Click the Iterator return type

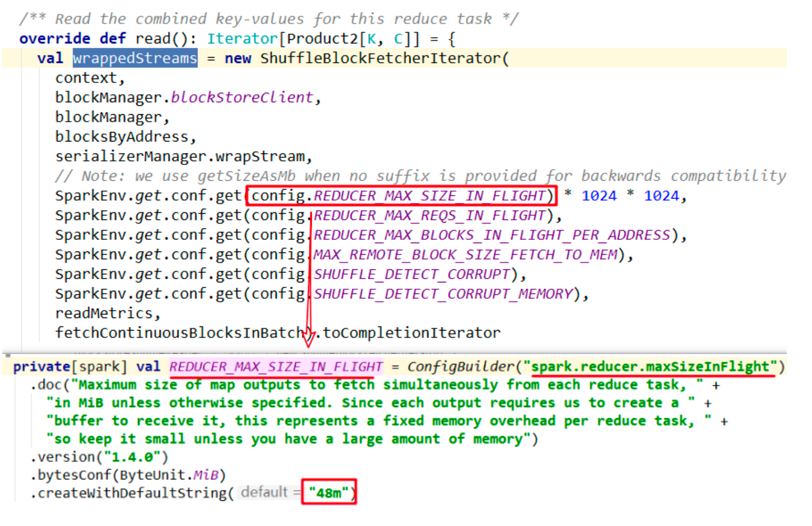pyautogui.click(x=242, y=39)
